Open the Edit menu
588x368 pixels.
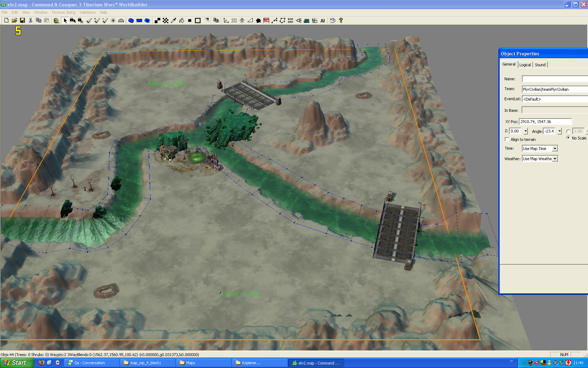pyautogui.click(x=15, y=12)
